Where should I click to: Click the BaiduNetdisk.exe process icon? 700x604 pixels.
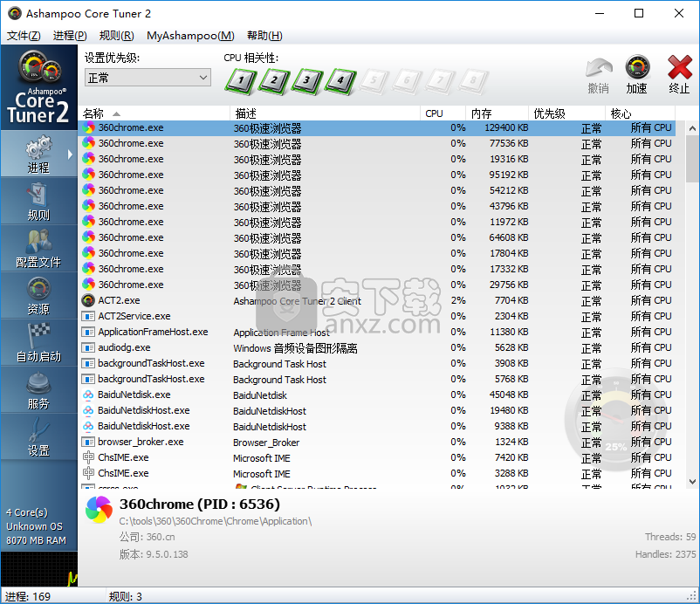pos(88,395)
